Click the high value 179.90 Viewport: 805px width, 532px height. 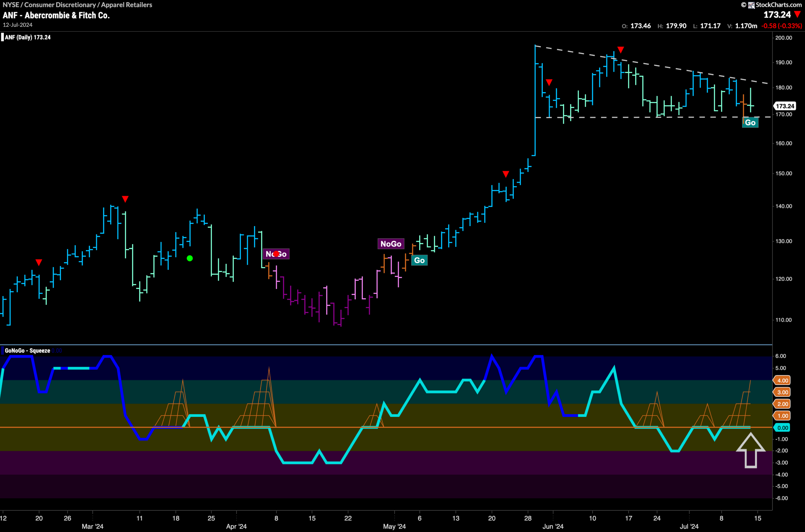(676, 26)
